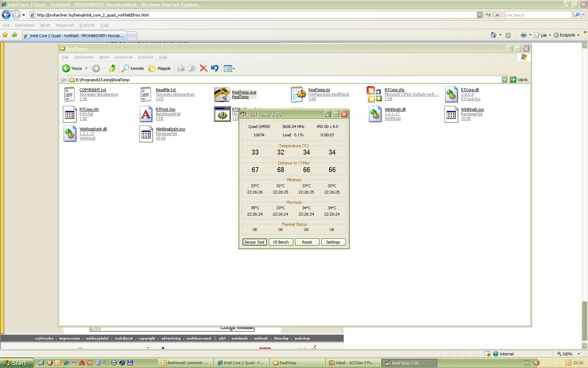Click the IE print icon

click(x=524, y=35)
